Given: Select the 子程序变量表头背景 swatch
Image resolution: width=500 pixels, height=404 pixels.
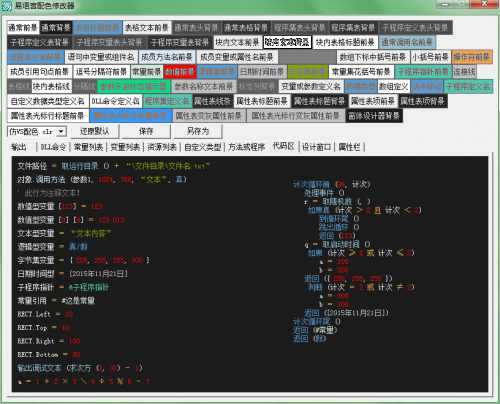Looking at the screenshot, I should [x=109, y=42].
